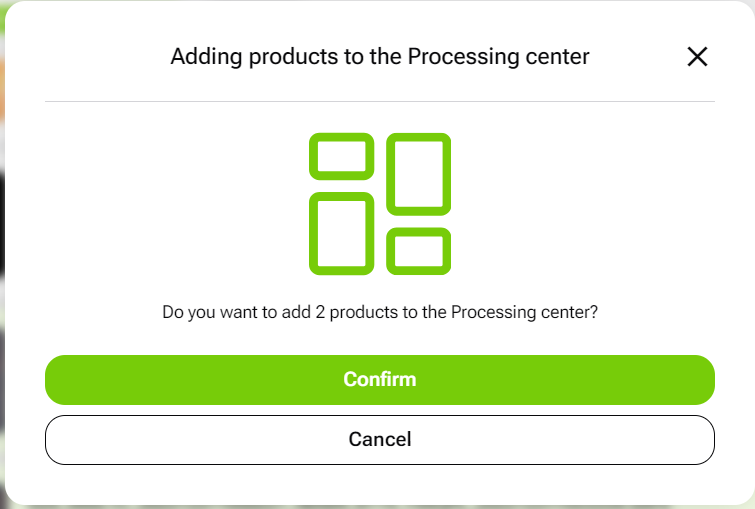The height and width of the screenshot is (509, 755).
Task: Click the top-right tall rectangle of grid icon
Action: coord(418,173)
